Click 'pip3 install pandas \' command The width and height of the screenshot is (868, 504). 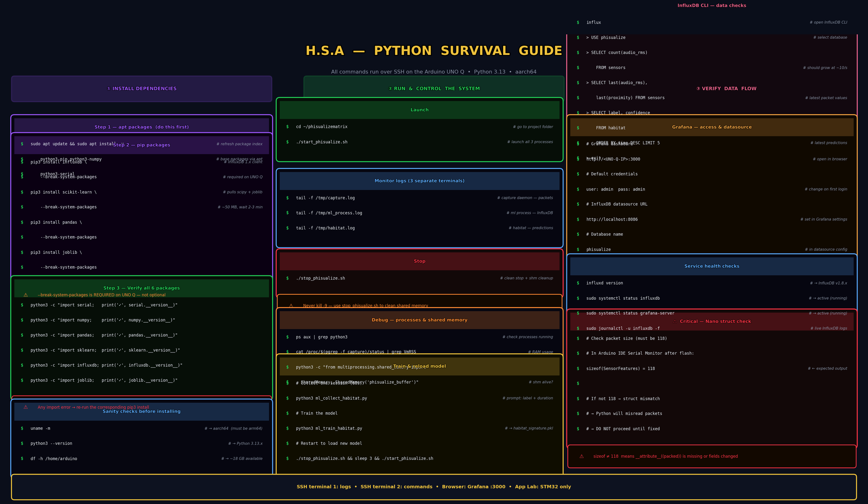coord(56,222)
